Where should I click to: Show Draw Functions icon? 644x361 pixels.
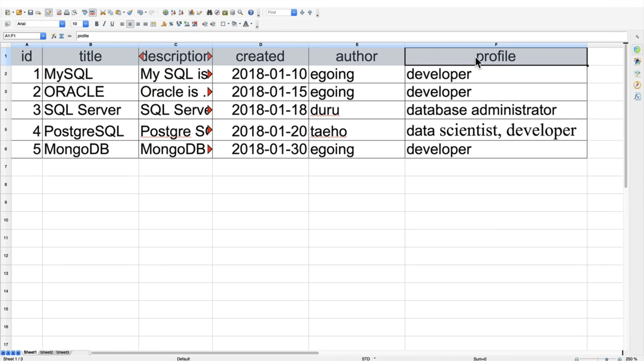[x=199, y=12]
